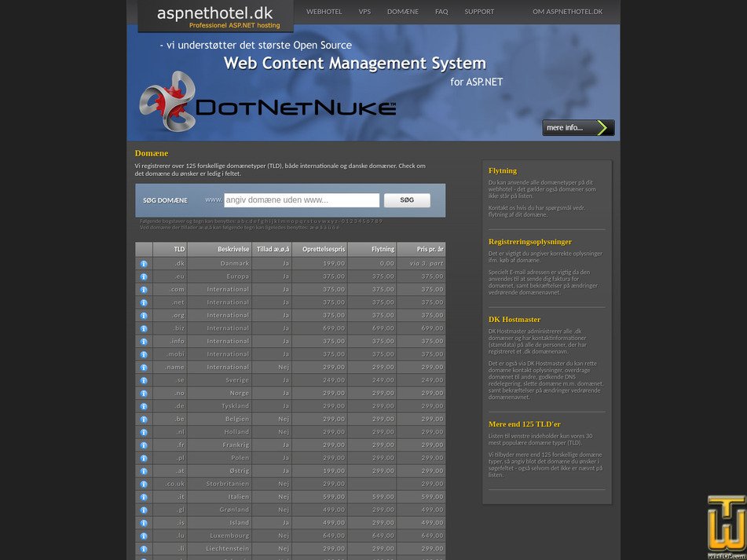Click info icon in the .info row
This screenshot has height=560, width=747.
click(144, 342)
